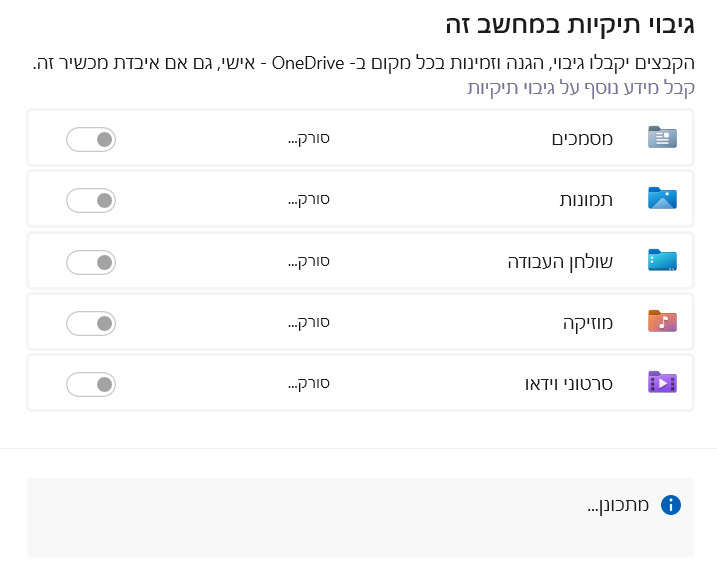This screenshot has width=717, height=563.
Task: Click the Pictures (תמונות) folder icon
Action: click(x=662, y=199)
